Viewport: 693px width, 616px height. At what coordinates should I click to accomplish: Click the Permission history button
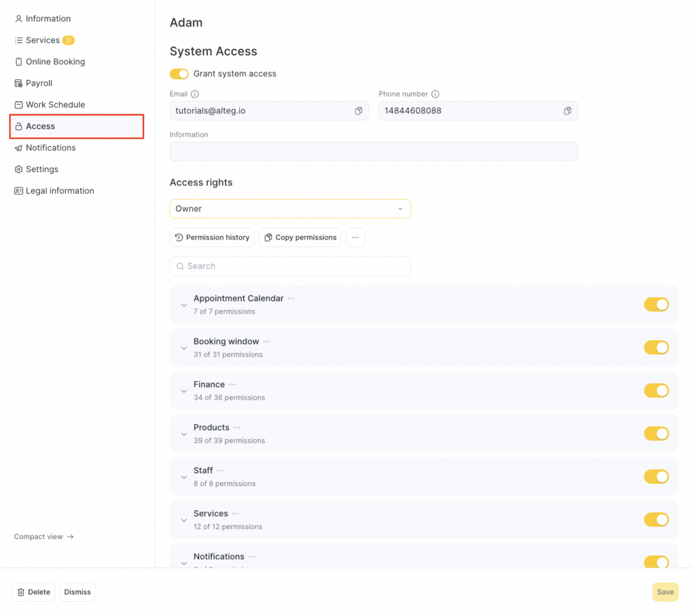212,238
